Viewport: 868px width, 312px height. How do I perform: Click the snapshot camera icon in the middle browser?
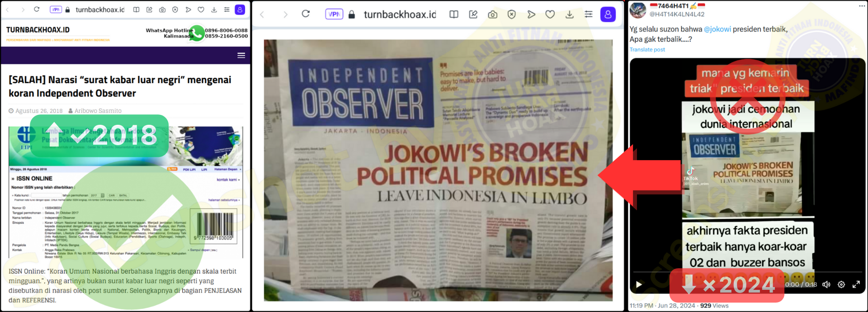pos(493,14)
